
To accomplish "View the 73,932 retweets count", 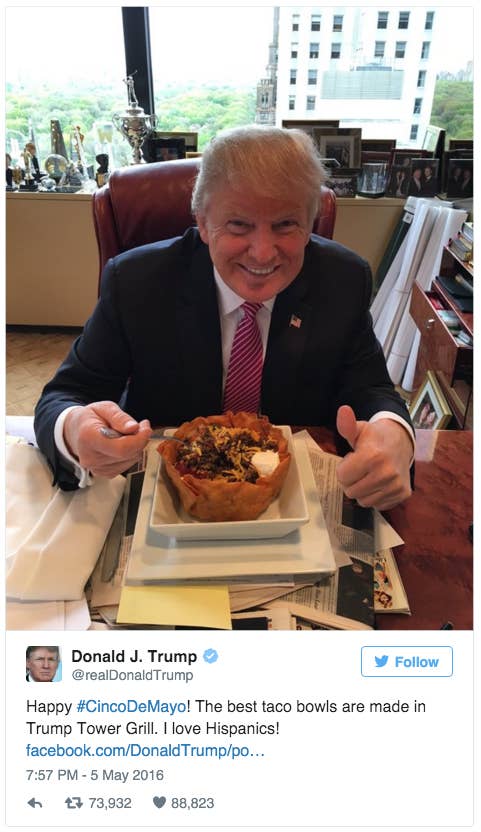I will [x=110, y=803].
